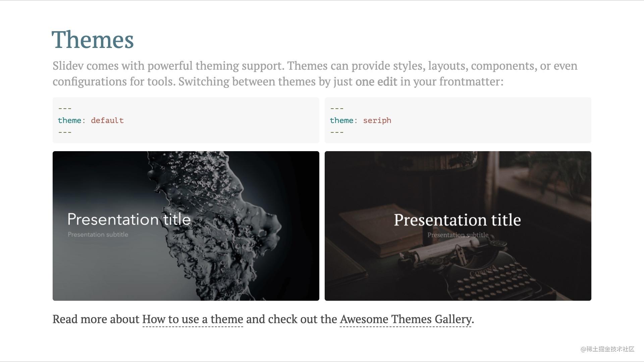Click the 'theme' key in the right code block
644x362 pixels.
[x=341, y=121]
